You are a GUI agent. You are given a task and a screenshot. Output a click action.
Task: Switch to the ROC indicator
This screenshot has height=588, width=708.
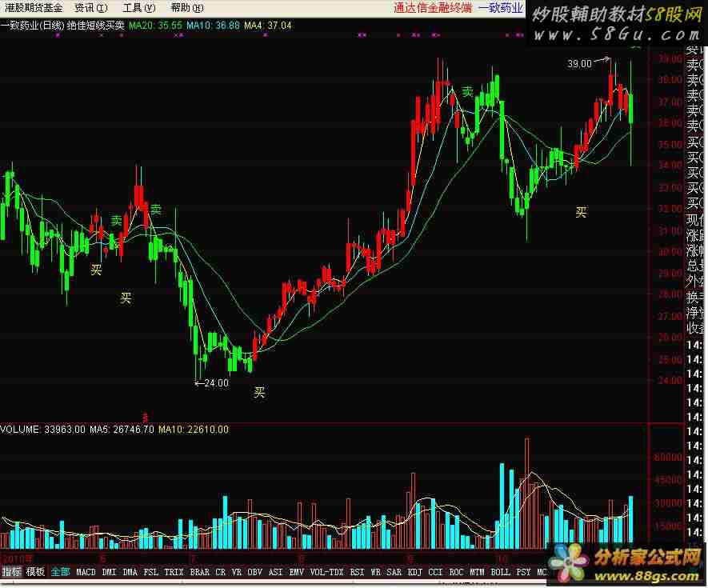tap(456, 572)
